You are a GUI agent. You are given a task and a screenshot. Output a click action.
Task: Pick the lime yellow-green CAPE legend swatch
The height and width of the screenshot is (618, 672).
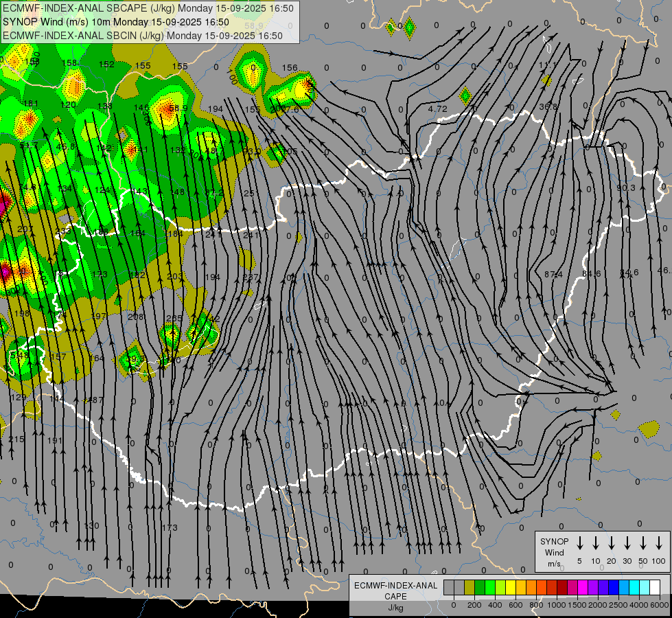(x=500, y=587)
